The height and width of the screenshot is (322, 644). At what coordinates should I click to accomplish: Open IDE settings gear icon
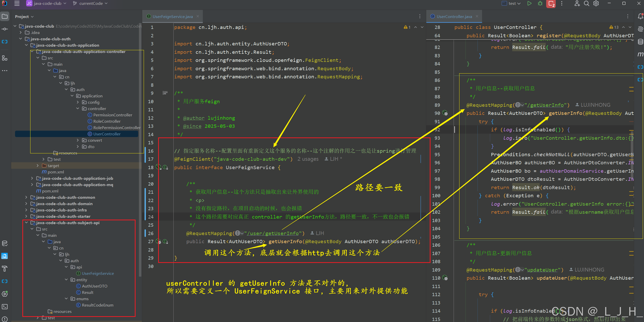point(596,4)
